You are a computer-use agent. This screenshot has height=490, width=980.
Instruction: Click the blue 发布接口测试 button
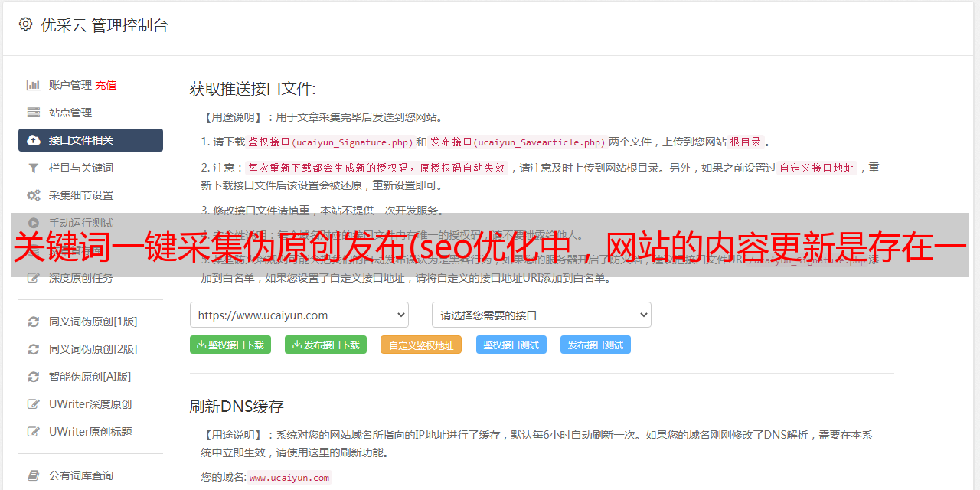(x=596, y=345)
